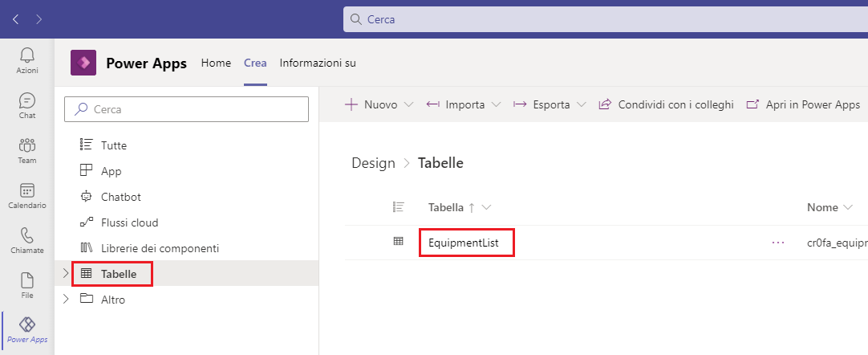The width and height of the screenshot is (868, 355).
Task: Click the Power Apps purple logo
Action: click(x=83, y=63)
